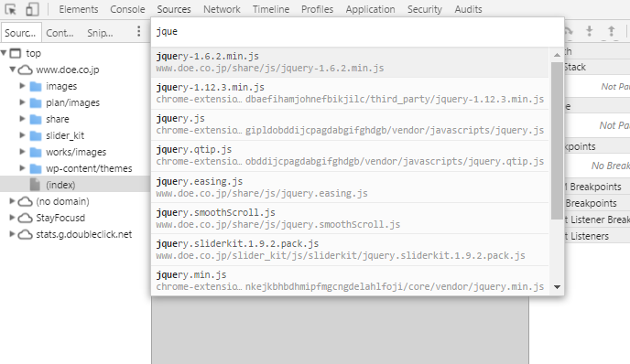This screenshot has height=364, width=630.
Task: Click the www.doe.co.jp cloud domain icon
Action: (x=26, y=70)
